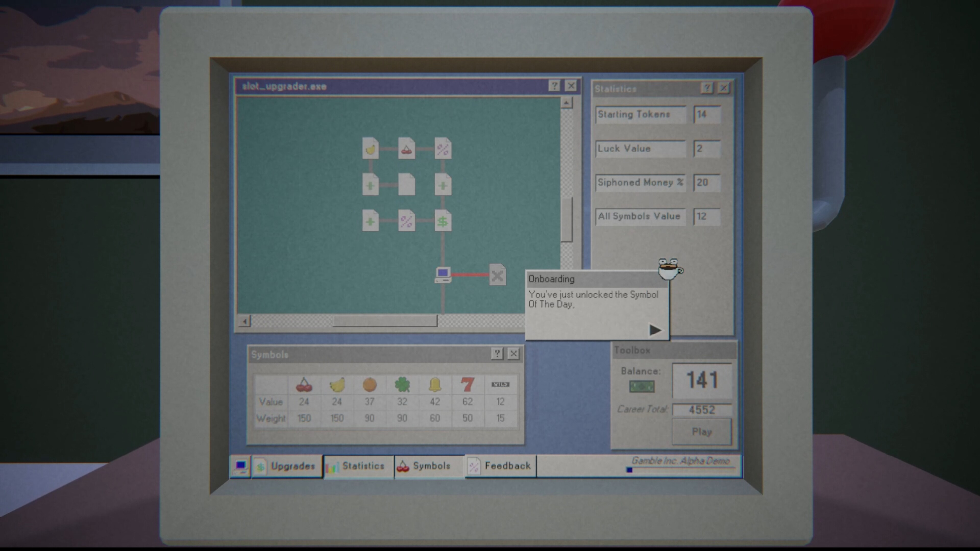Close the Symbols window
The height and width of the screenshot is (551, 980).
coord(513,354)
